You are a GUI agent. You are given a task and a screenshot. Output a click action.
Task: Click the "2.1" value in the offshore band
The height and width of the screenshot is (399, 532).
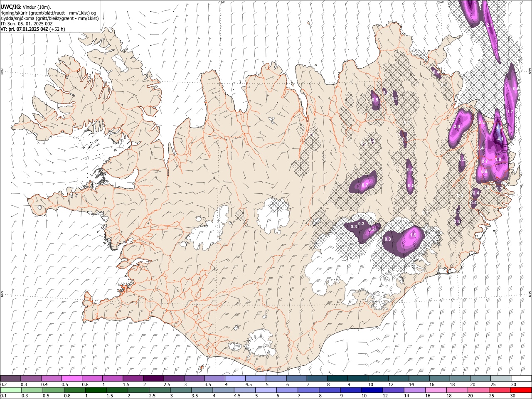[x=490, y=25]
